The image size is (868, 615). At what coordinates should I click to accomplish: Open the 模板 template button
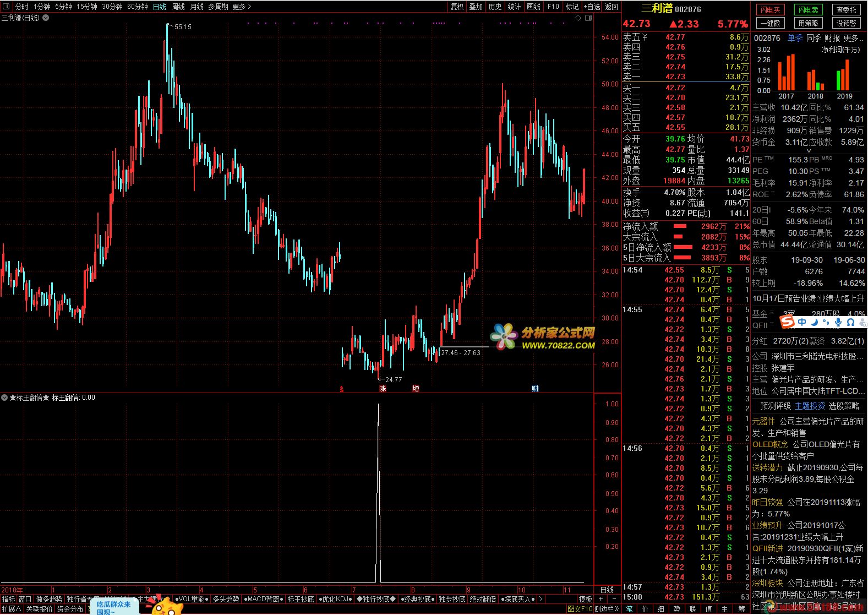pyautogui.click(x=585, y=599)
